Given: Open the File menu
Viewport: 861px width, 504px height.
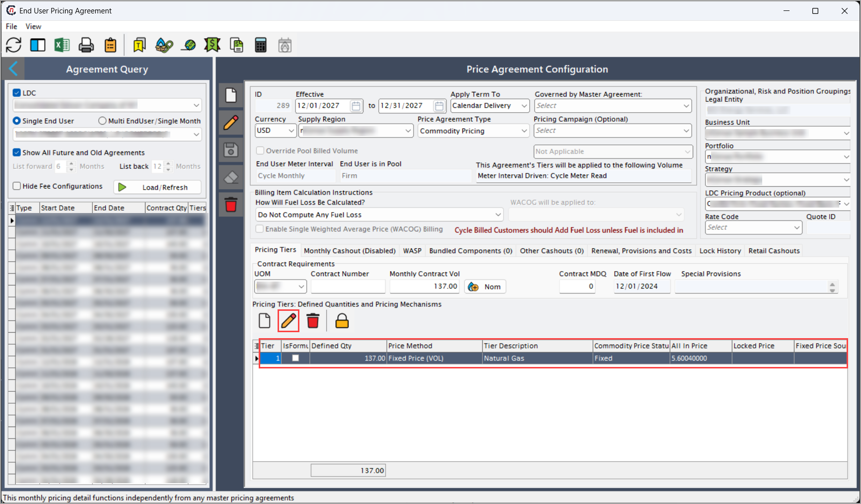Looking at the screenshot, I should pyautogui.click(x=11, y=26).
